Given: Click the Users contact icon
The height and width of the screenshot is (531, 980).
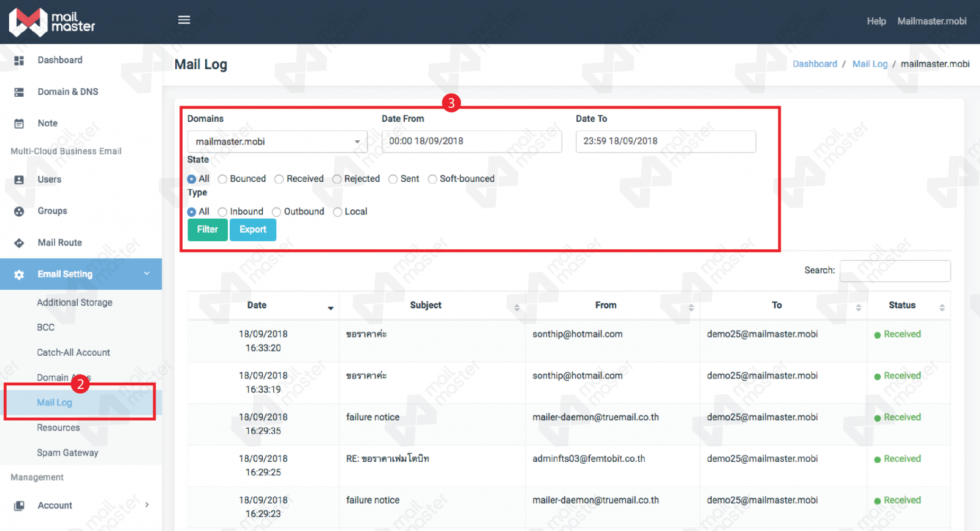Looking at the screenshot, I should pos(19,180).
